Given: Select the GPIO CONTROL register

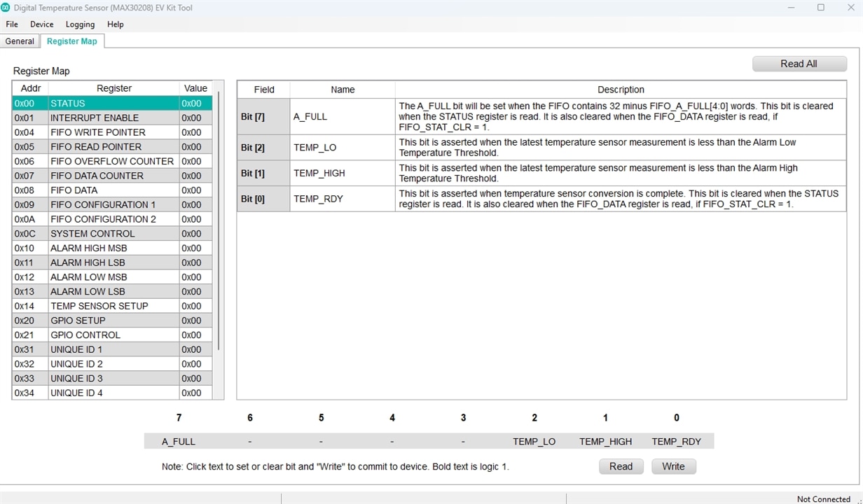Looking at the screenshot, I should tap(112, 335).
